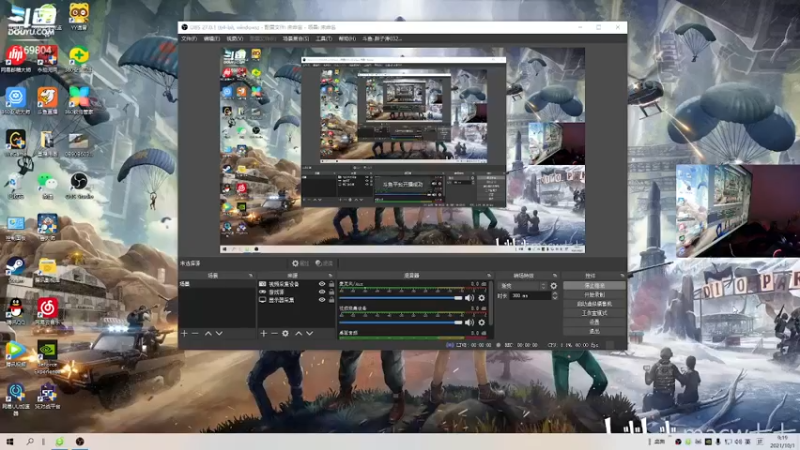
Task: Pop out the Scenes dock panel
Action: pos(251,276)
